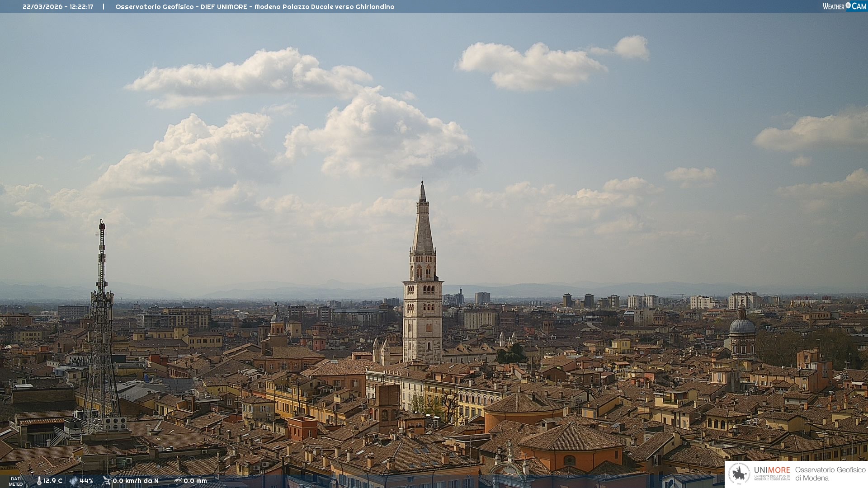Click the camera lens in the WeatherCam logo
This screenshot has width=868, height=488.
[848, 5]
